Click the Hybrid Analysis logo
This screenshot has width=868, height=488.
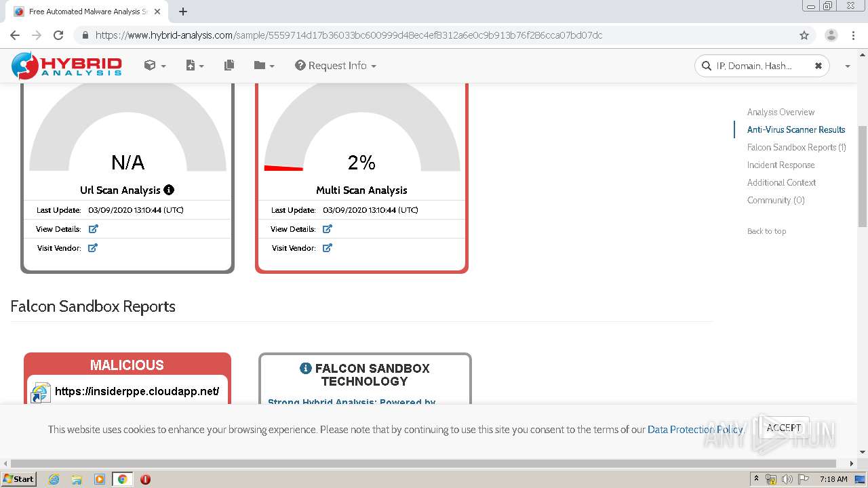point(66,66)
